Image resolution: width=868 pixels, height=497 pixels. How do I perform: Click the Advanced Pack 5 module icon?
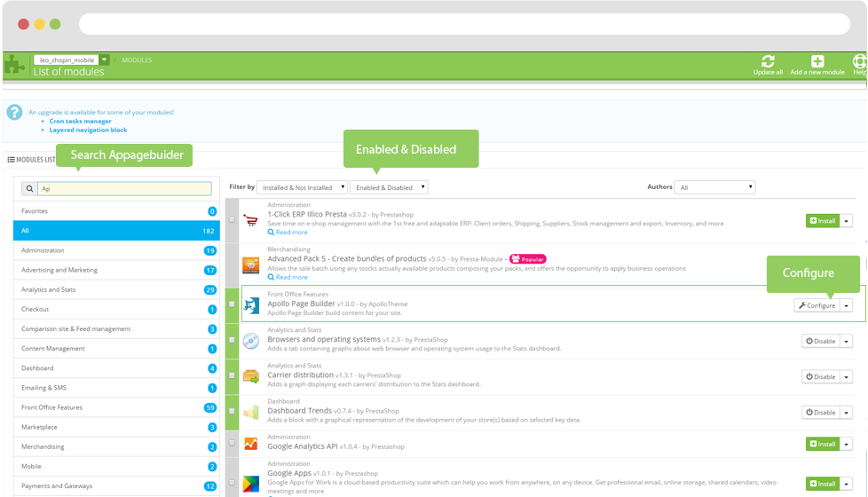click(251, 264)
